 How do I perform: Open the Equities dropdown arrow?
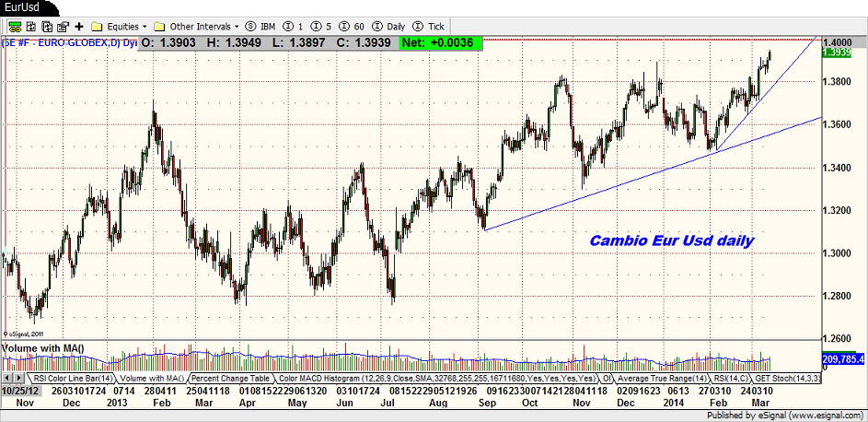click(145, 26)
